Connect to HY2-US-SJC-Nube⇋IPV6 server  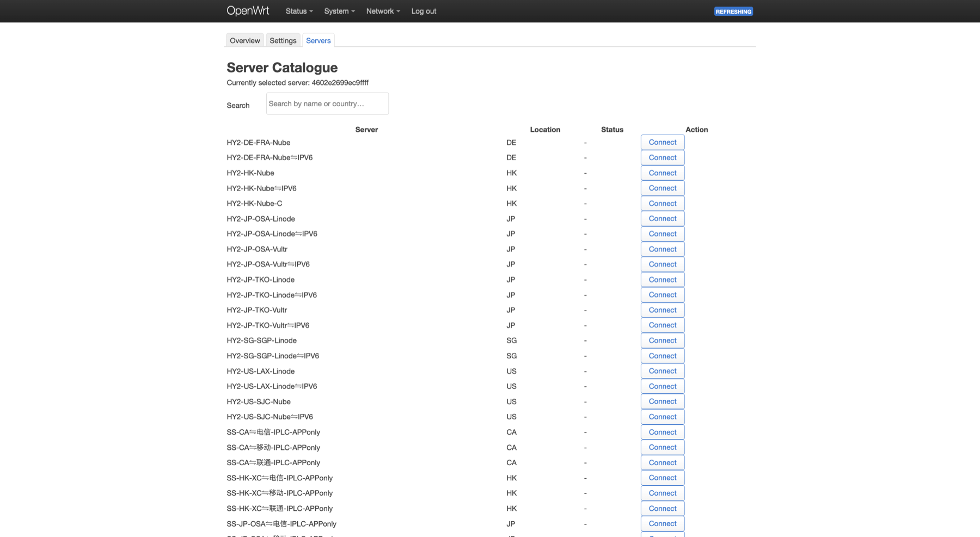(x=663, y=417)
